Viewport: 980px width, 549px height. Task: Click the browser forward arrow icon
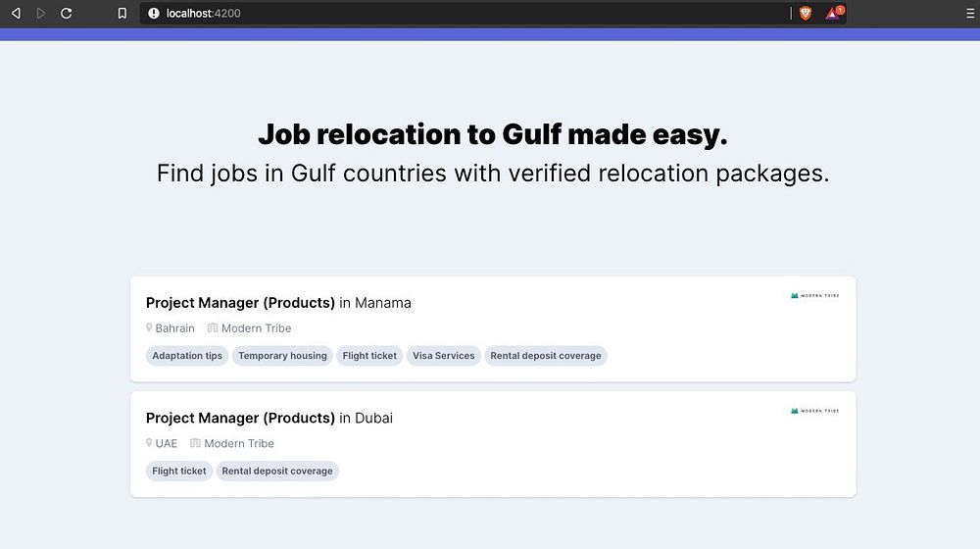[x=41, y=14]
